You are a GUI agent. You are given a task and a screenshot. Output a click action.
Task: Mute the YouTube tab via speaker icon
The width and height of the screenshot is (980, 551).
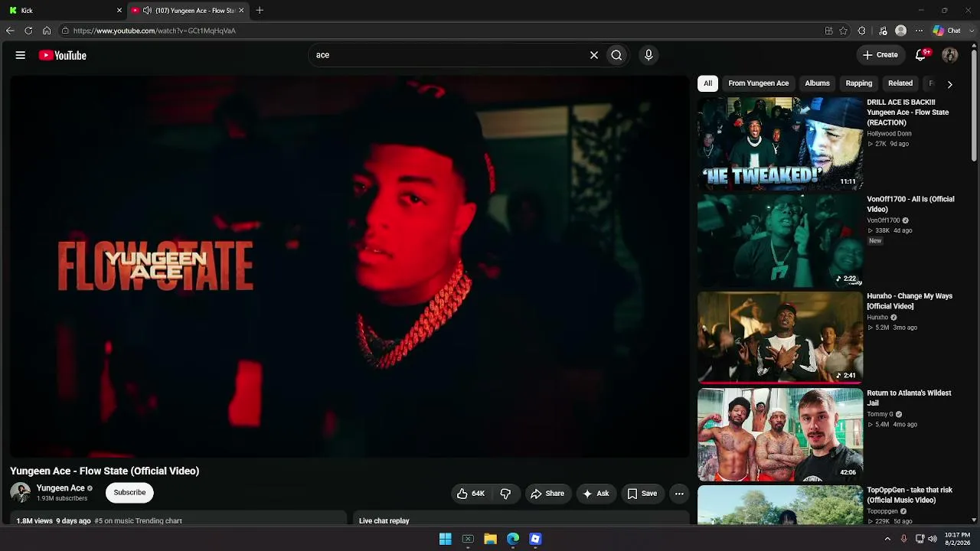click(147, 11)
